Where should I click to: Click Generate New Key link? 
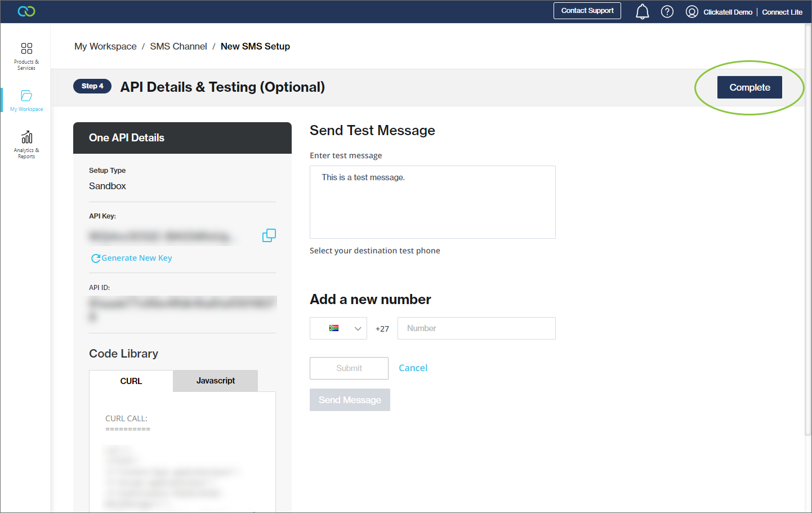(132, 258)
